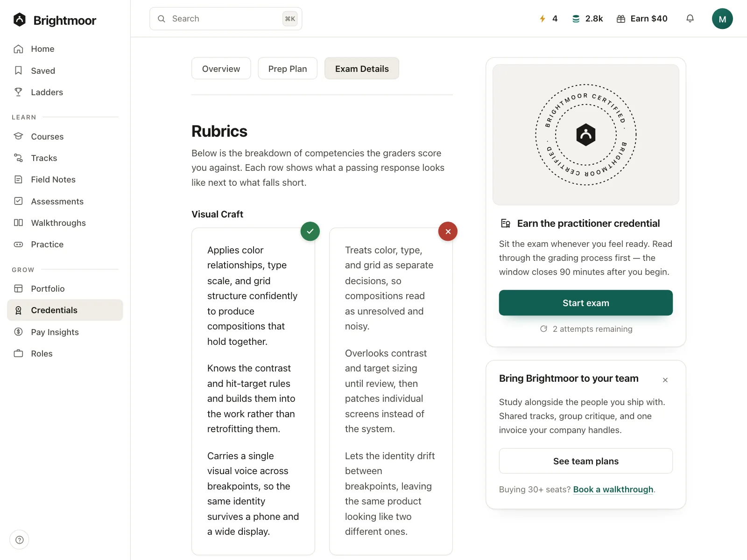Open Ladders trophy icon
747x560 pixels.
[x=19, y=92]
